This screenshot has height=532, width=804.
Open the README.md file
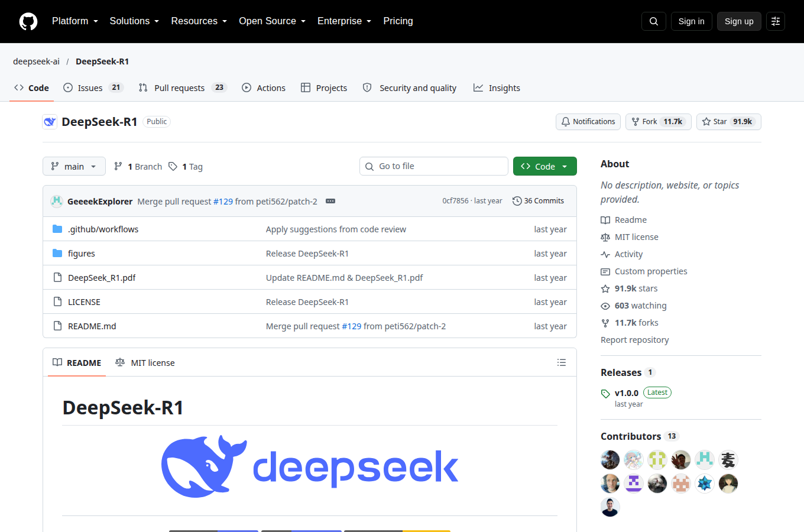(92, 326)
